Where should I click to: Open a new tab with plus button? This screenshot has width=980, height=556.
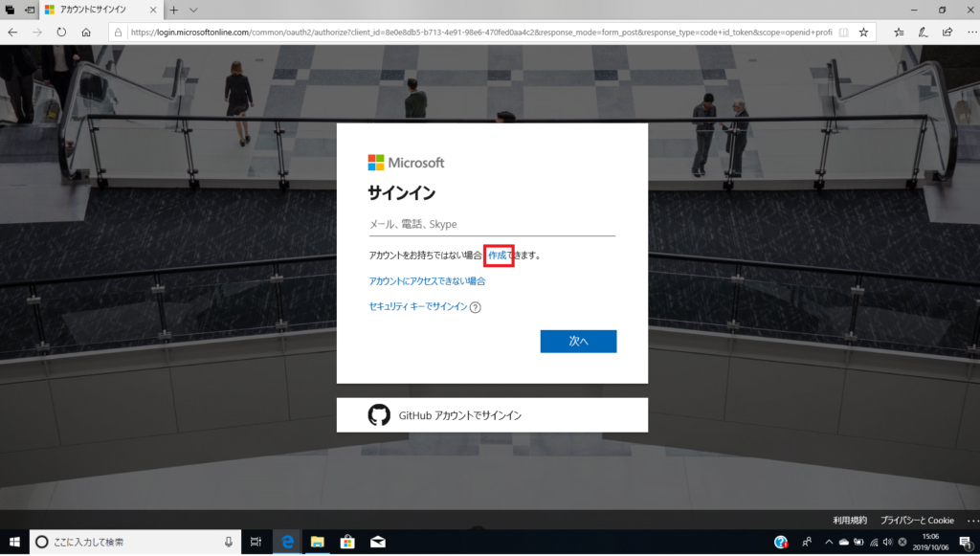pos(174,10)
